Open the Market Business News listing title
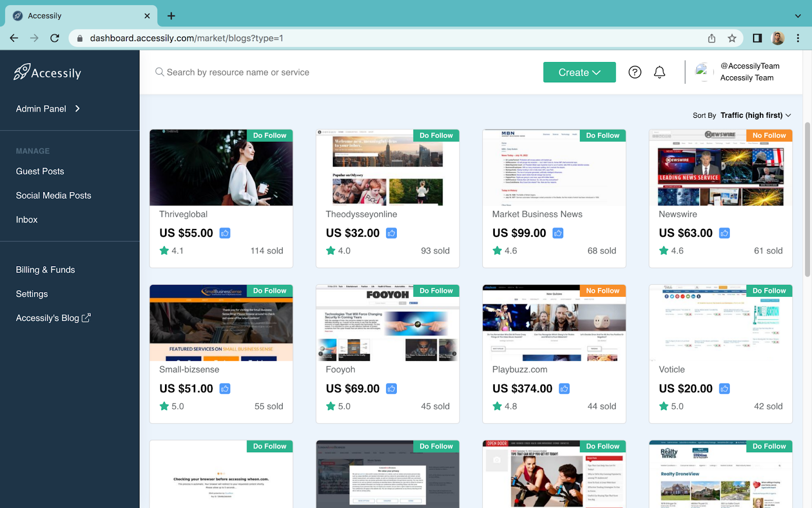The height and width of the screenshot is (508, 812). (537, 214)
